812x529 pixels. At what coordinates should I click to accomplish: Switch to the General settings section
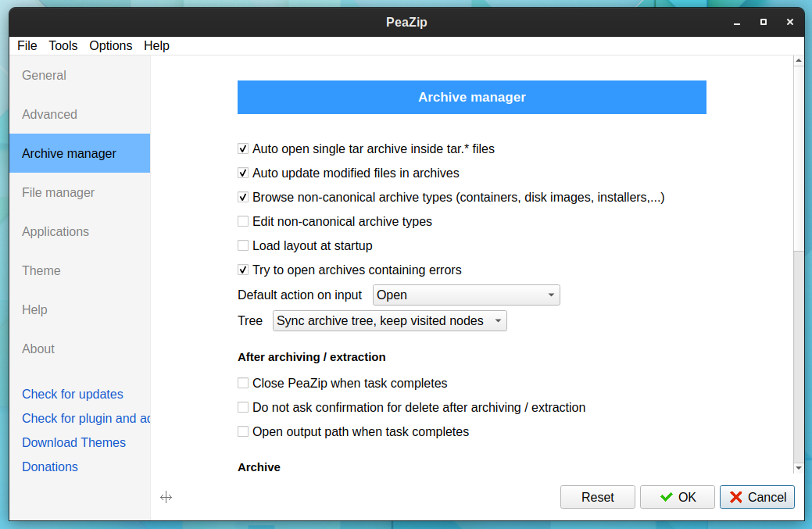[80, 76]
